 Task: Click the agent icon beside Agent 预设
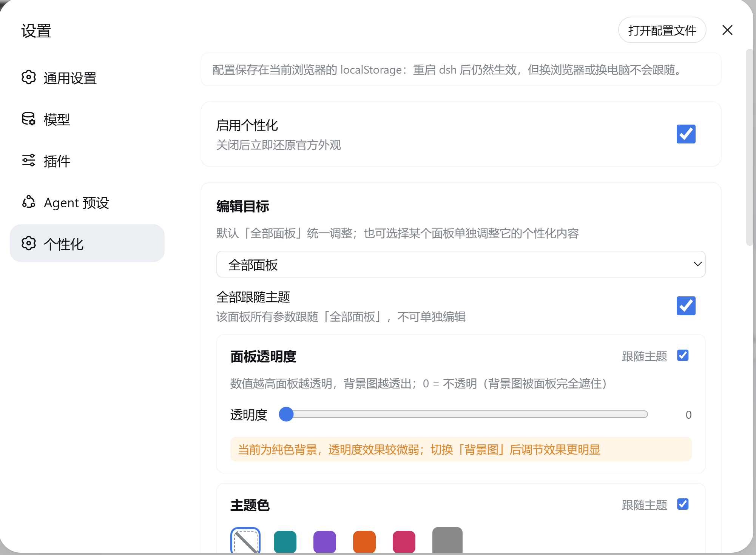point(29,202)
